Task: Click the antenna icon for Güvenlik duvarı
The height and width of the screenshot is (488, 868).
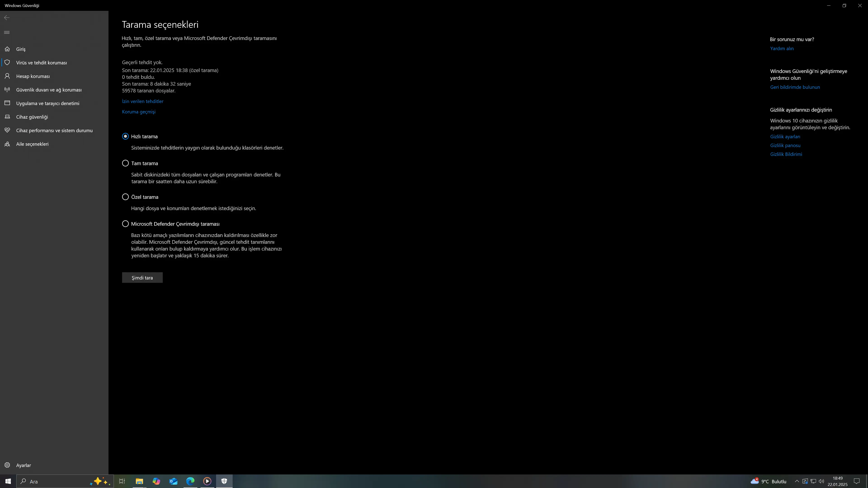Action: click(x=7, y=90)
